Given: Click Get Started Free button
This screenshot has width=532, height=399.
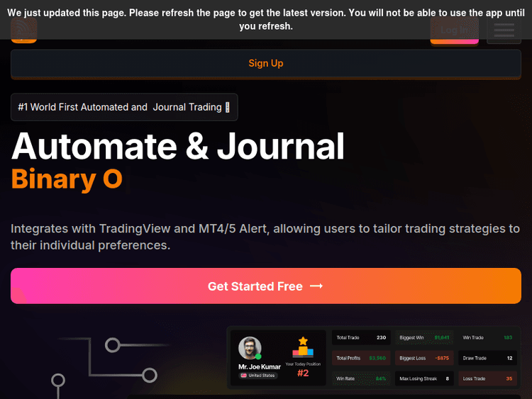Looking at the screenshot, I should (x=266, y=286).
